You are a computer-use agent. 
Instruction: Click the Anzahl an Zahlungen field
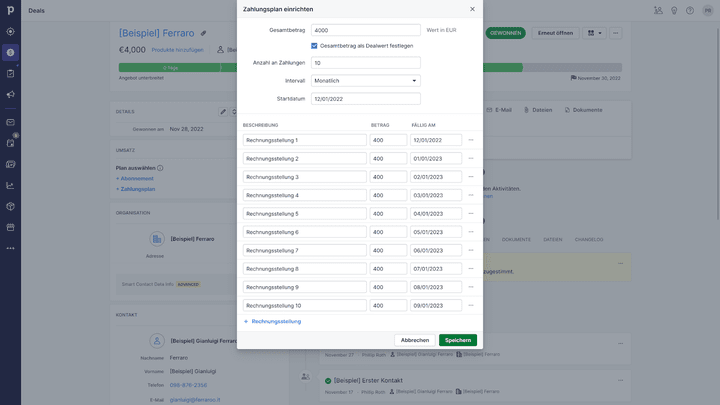tap(365, 63)
